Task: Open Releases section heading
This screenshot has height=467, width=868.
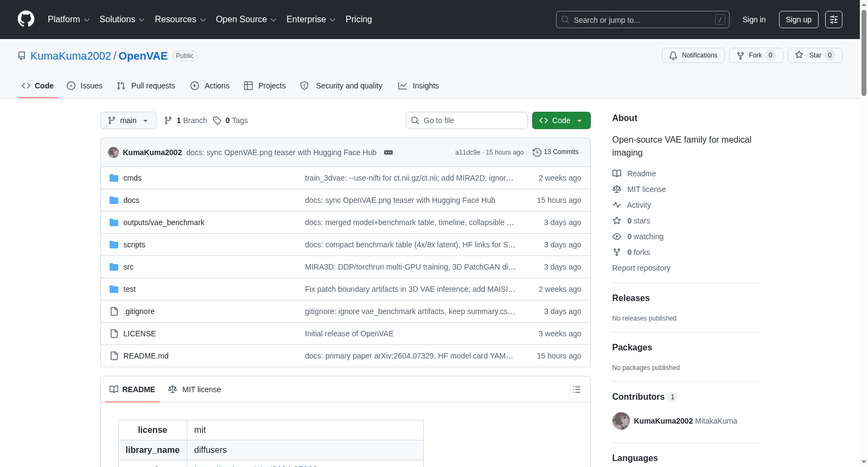Action: [x=631, y=298]
